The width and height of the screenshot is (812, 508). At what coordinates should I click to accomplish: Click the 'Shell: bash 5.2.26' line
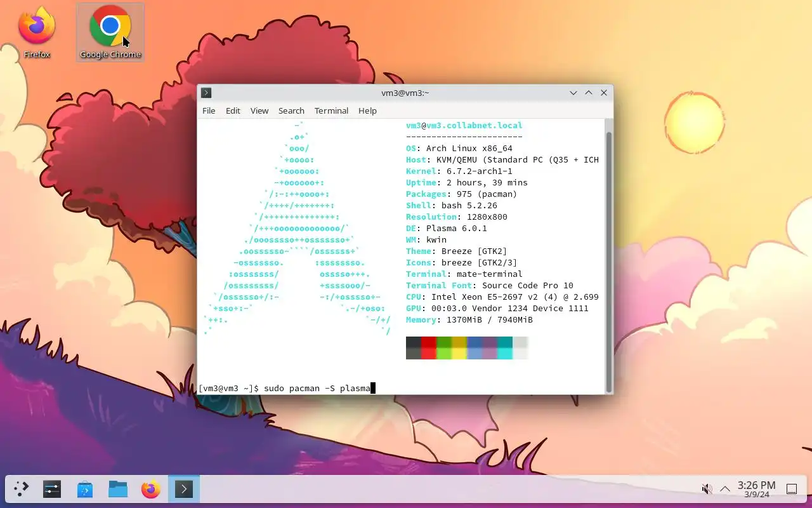click(452, 206)
